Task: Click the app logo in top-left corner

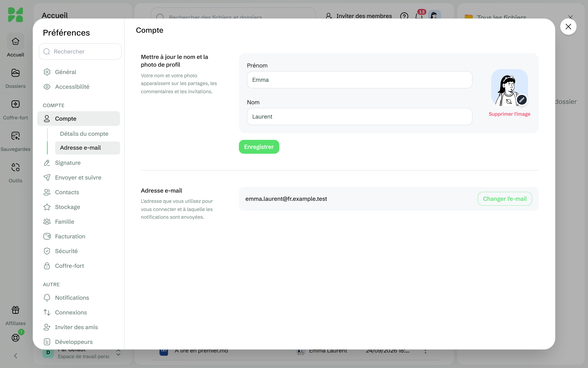Action: (15, 15)
